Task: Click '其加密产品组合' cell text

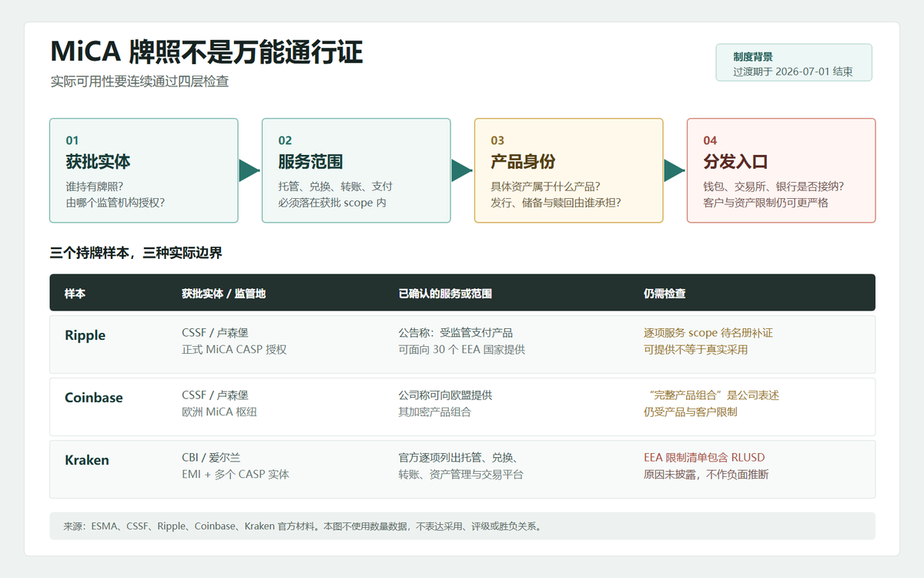Action: (x=434, y=412)
